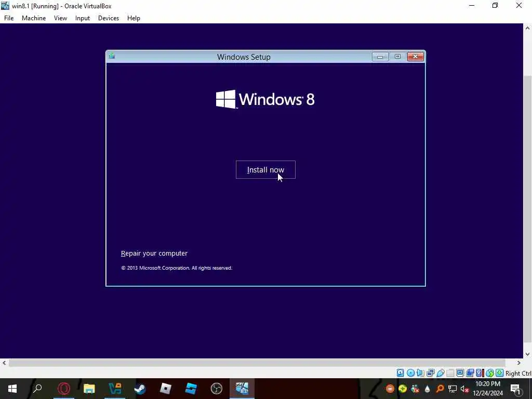Open VirtualBox Manager taskbar icon
This screenshot has height=399, width=532.
click(x=115, y=389)
